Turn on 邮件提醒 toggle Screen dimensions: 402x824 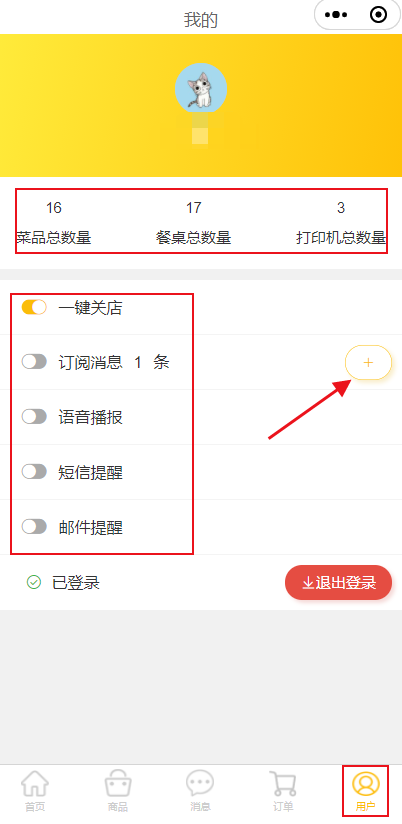(34, 527)
